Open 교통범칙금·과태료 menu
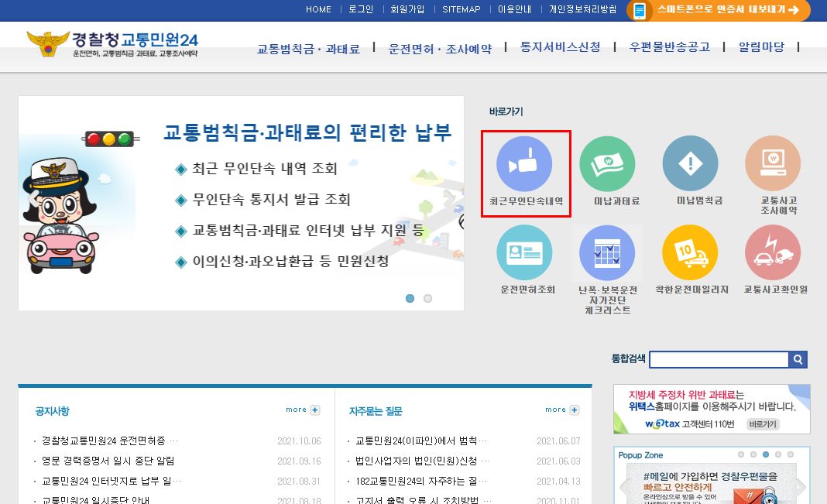Screen dimensions: 827x504 (308, 49)
